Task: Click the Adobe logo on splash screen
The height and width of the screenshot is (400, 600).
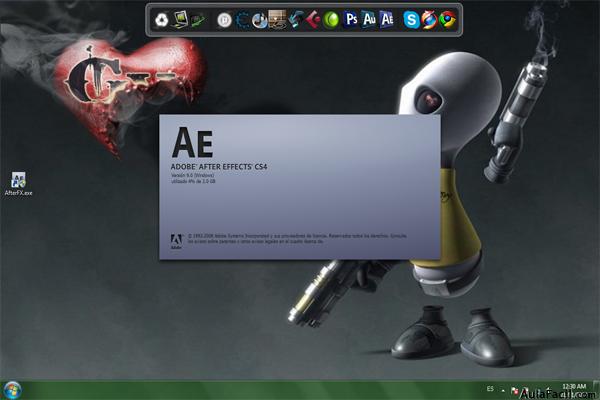Action: (x=176, y=242)
